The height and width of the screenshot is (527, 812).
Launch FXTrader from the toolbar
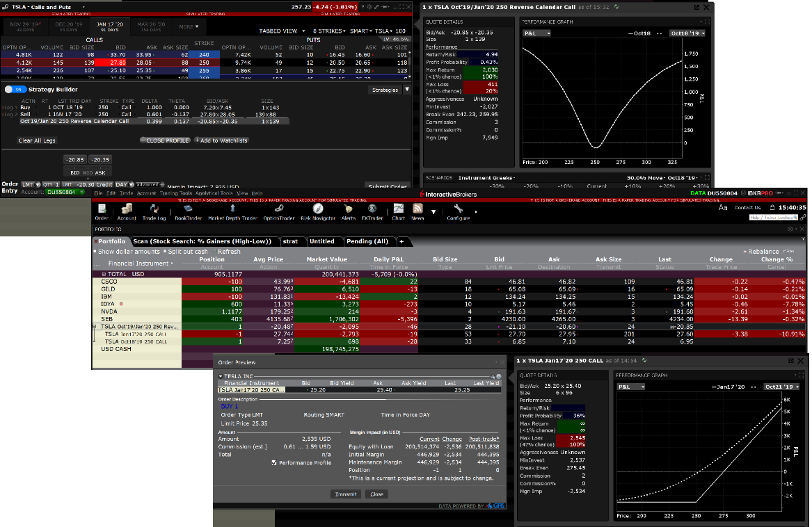[x=372, y=211]
